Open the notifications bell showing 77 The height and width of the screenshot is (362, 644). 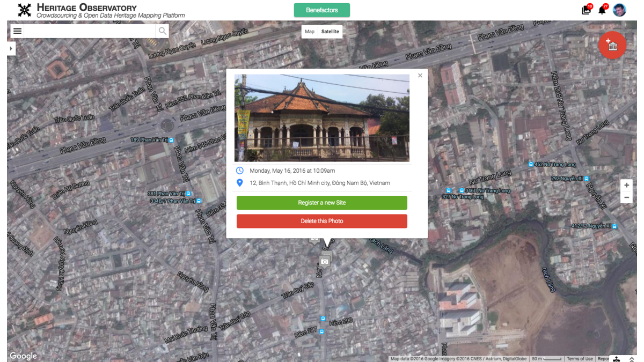[x=602, y=10]
